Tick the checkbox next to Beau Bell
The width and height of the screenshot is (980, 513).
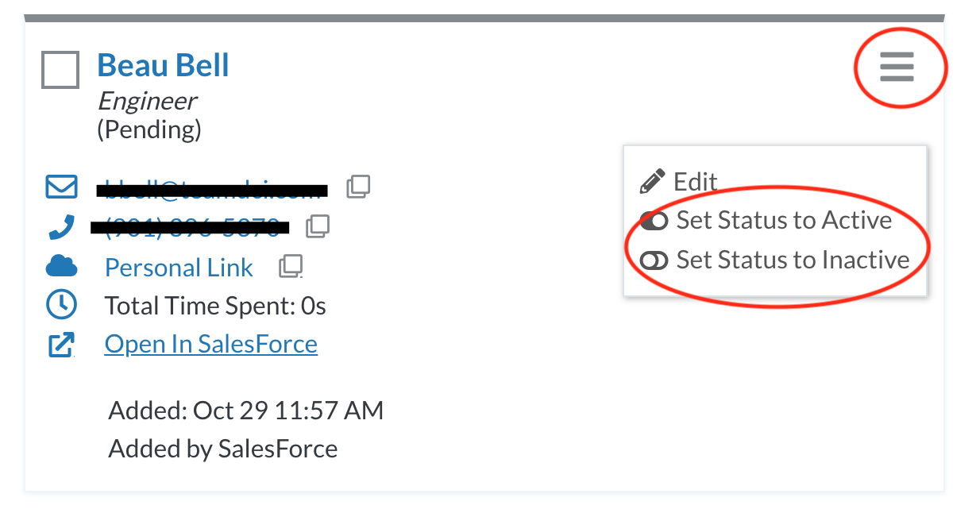[x=60, y=70]
